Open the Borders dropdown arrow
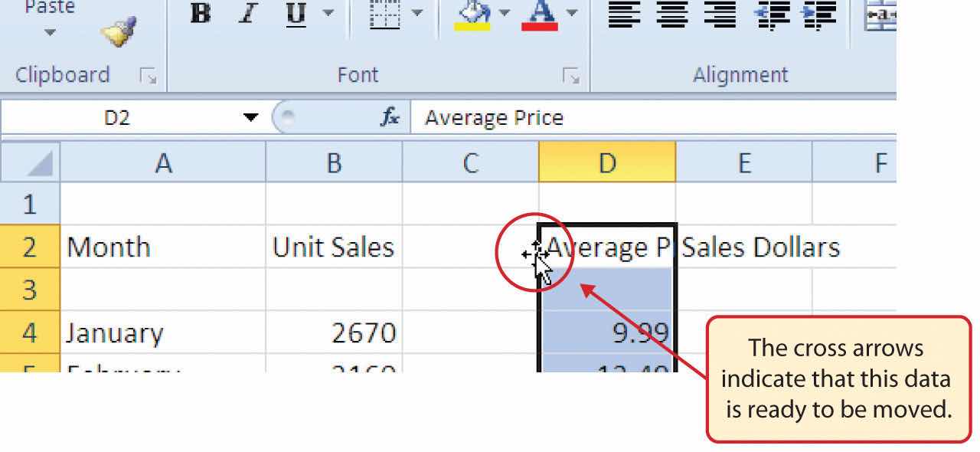 (x=416, y=13)
